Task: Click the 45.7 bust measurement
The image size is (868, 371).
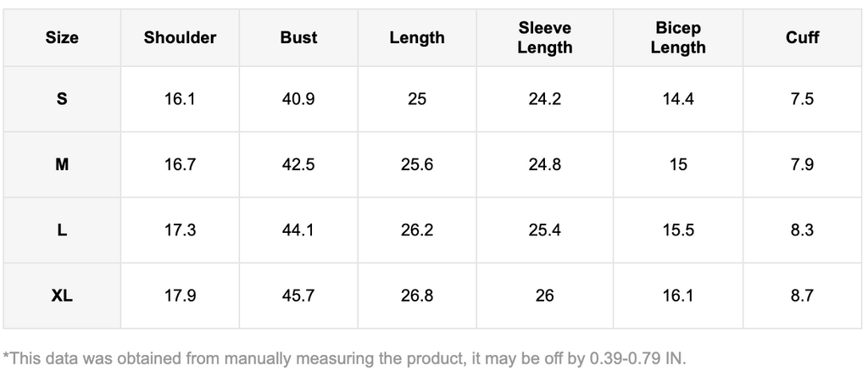Action: (298, 296)
